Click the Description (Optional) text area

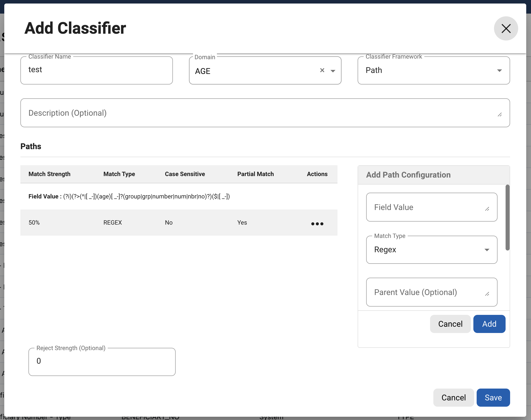coord(176,113)
